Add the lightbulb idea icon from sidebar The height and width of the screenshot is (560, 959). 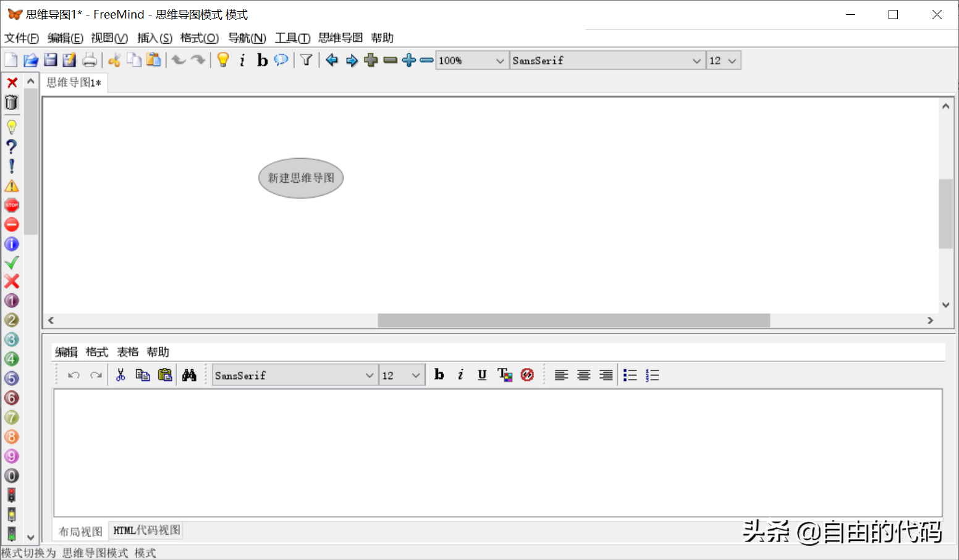click(x=12, y=127)
